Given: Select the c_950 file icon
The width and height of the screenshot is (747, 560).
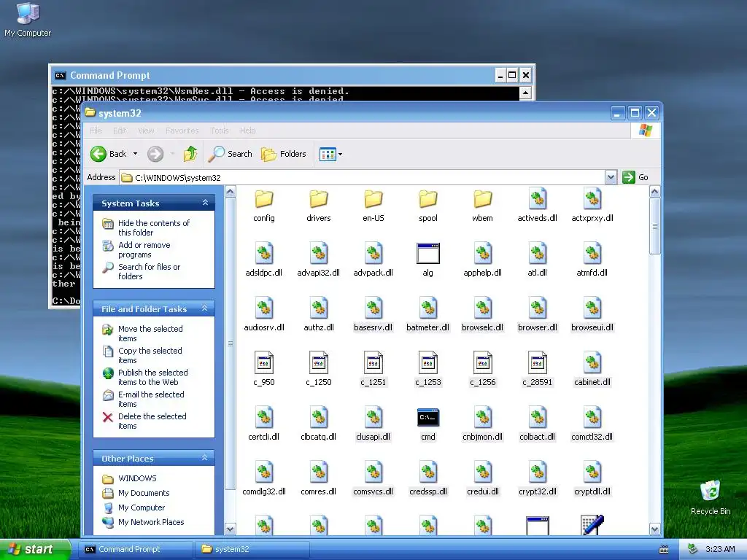Looking at the screenshot, I should [264, 363].
